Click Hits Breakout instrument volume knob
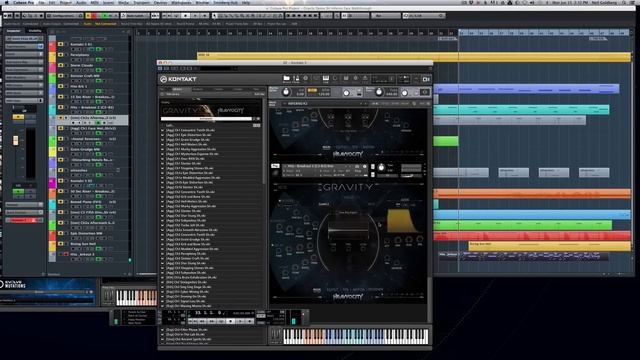The image size is (640, 360). 381,168
